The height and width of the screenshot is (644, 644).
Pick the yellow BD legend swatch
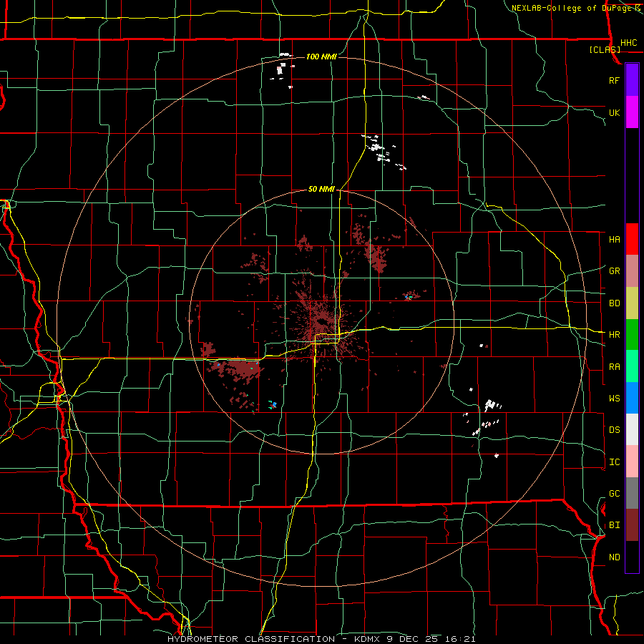(x=632, y=303)
